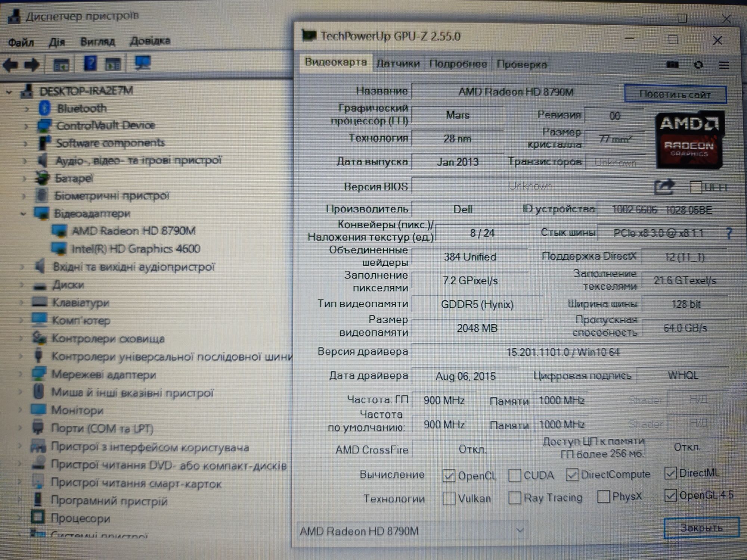Expand the Вхідні та вихідні аудіопристрої node
This screenshot has height=560, width=747.
(x=22, y=267)
